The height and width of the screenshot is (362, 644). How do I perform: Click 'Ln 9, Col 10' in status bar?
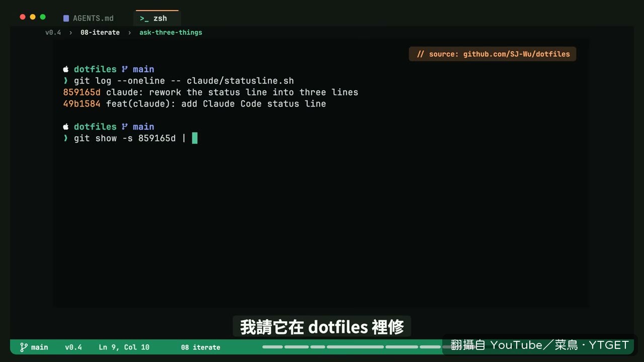(124, 347)
